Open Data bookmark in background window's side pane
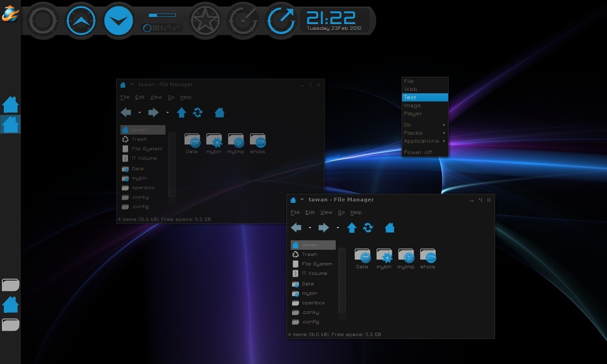The image size is (607, 364). [143, 169]
